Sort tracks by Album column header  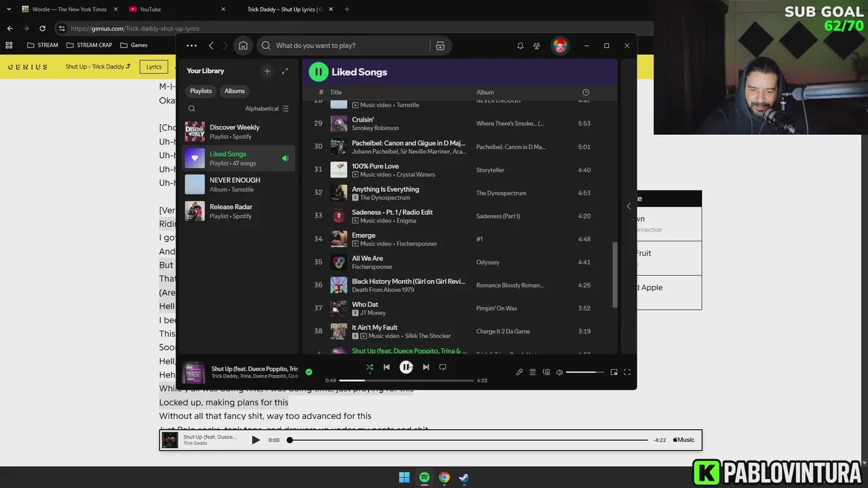click(485, 92)
